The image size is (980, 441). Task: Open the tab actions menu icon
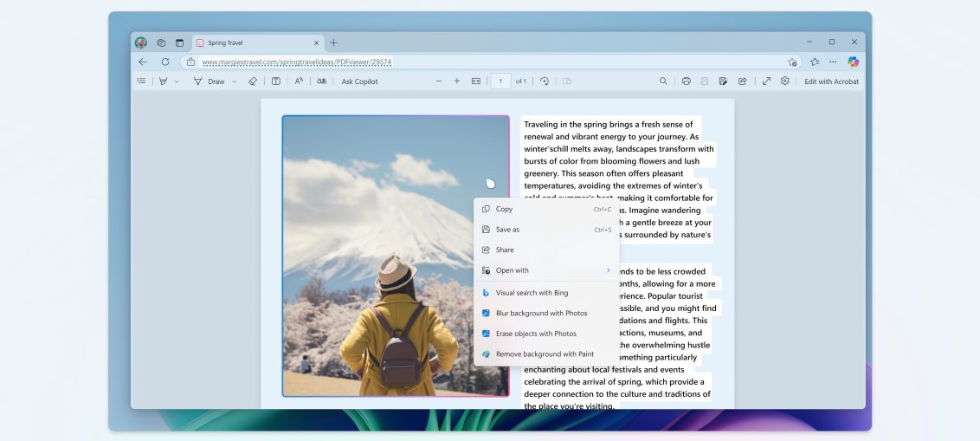pyautogui.click(x=179, y=42)
